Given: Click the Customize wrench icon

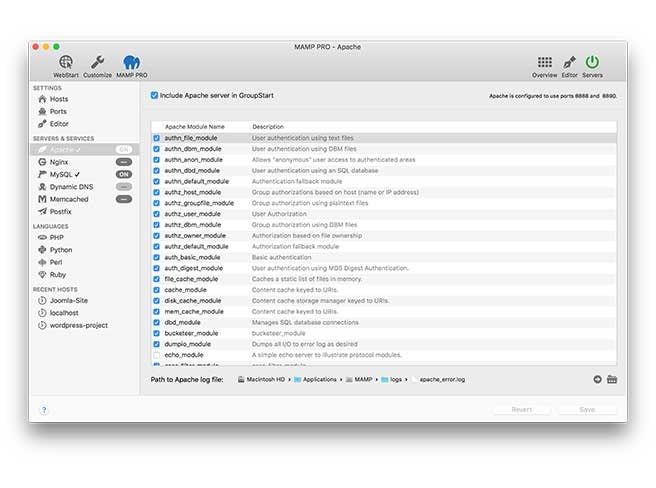Looking at the screenshot, I should [x=97, y=66].
